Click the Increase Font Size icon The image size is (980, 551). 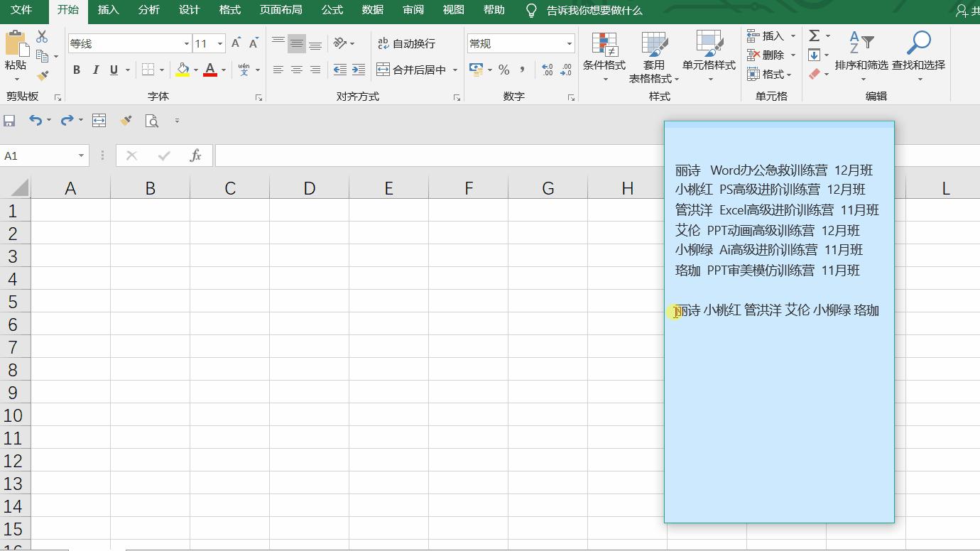point(236,43)
